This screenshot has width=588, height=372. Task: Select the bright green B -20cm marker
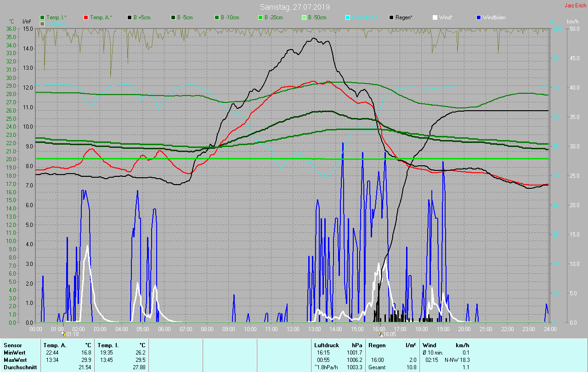click(x=260, y=17)
